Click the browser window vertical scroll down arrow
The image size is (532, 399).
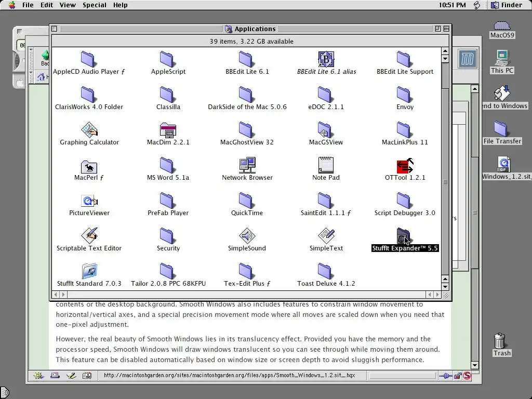tap(475, 365)
